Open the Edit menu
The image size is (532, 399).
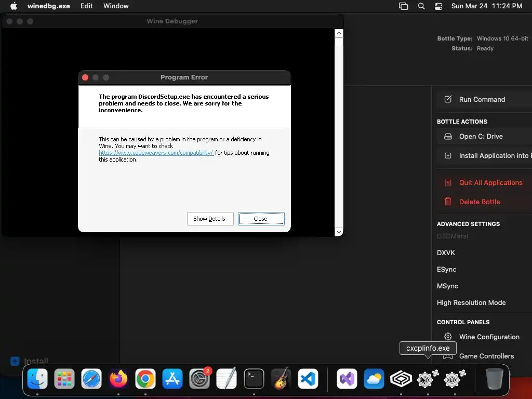[87, 6]
